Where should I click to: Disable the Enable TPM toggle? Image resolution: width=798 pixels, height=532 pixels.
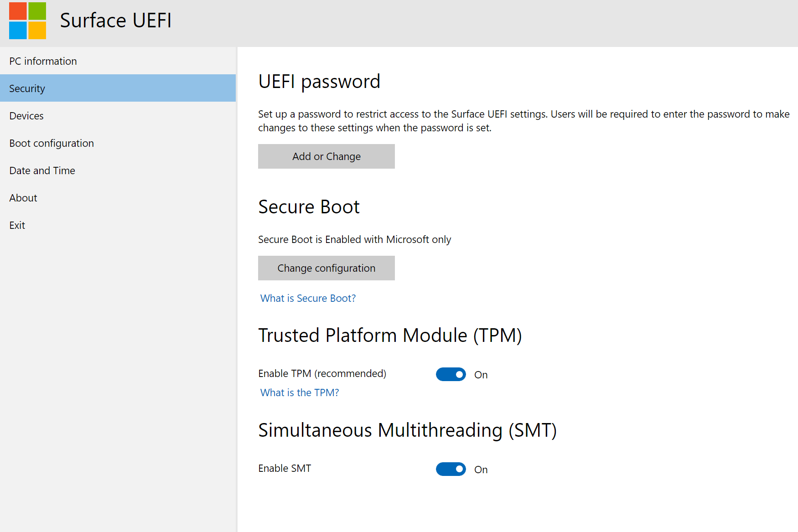pyautogui.click(x=451, y=374)
